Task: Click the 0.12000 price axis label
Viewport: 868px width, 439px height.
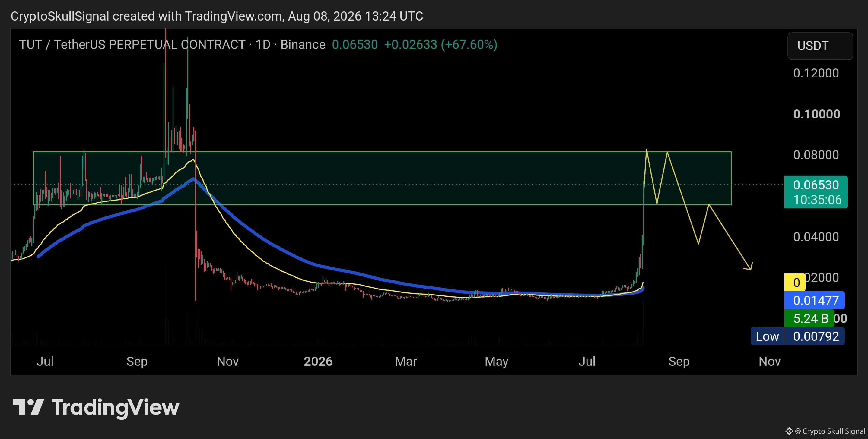Action: tap(816, 73)
